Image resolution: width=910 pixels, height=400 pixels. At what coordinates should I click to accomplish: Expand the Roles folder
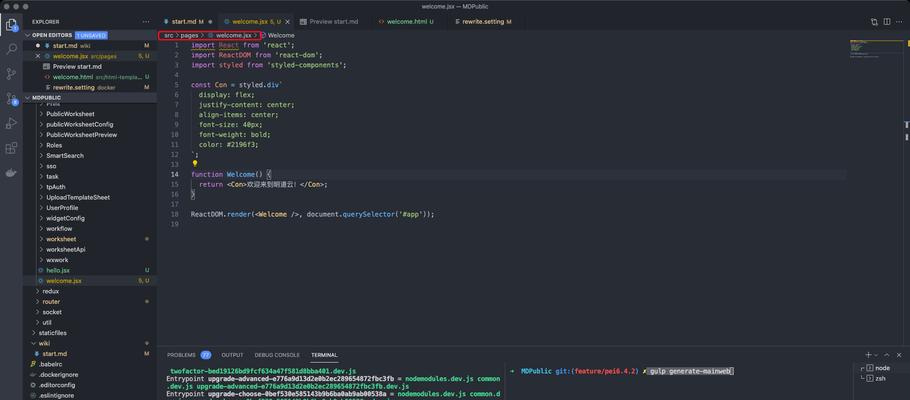(54, 145)
